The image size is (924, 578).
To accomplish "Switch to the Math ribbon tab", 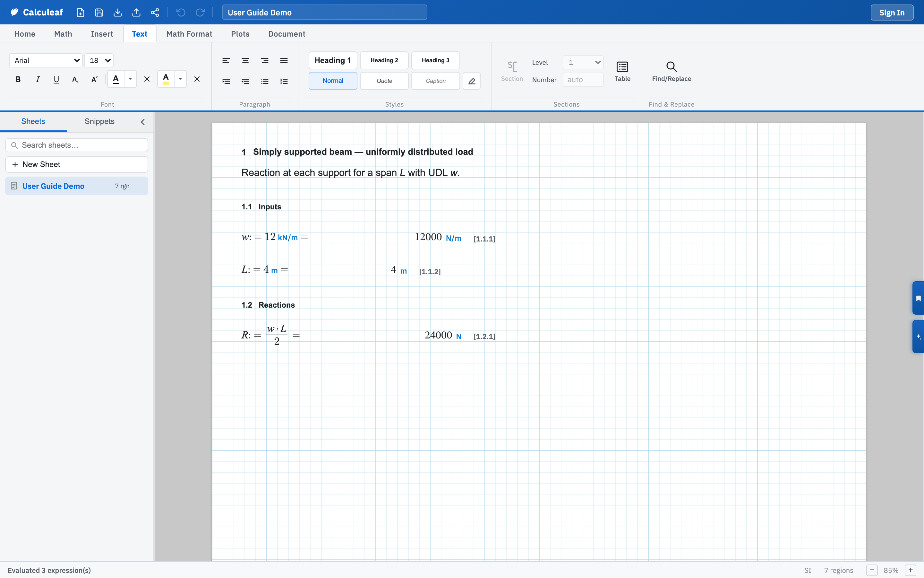I will 63,34.
